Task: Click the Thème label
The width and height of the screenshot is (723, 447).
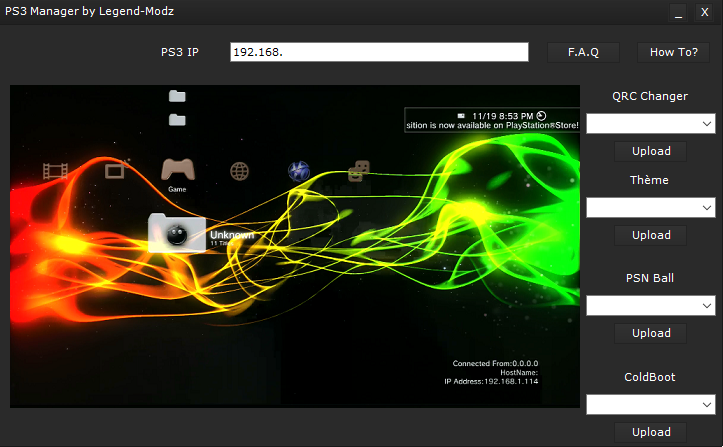Action: click(649, 180)
